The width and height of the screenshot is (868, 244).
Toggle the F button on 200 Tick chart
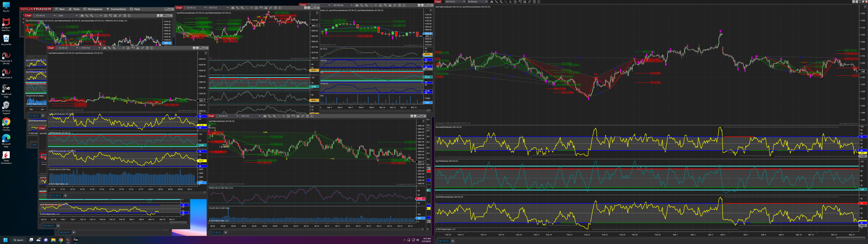[x=423, y=121]
